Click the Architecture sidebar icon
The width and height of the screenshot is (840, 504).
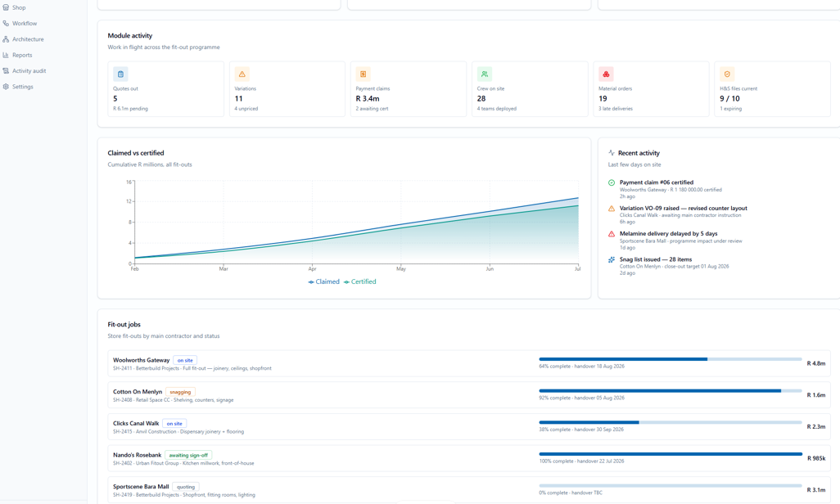pyautogui.click(x=6, y=39)
